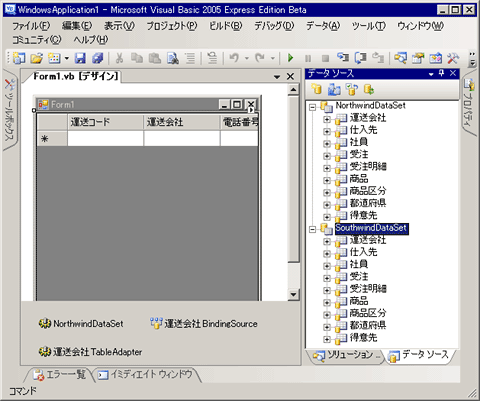Start debugging with the green play icon

click(290, 58)
